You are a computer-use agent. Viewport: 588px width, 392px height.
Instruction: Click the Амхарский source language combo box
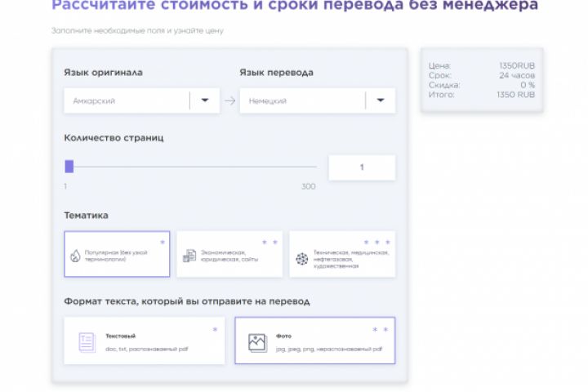(x=142, y=100)
